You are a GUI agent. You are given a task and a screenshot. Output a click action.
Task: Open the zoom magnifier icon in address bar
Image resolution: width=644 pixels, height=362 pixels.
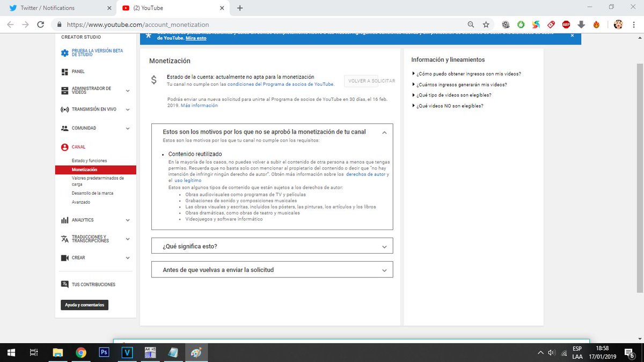[x=471, y=24]
